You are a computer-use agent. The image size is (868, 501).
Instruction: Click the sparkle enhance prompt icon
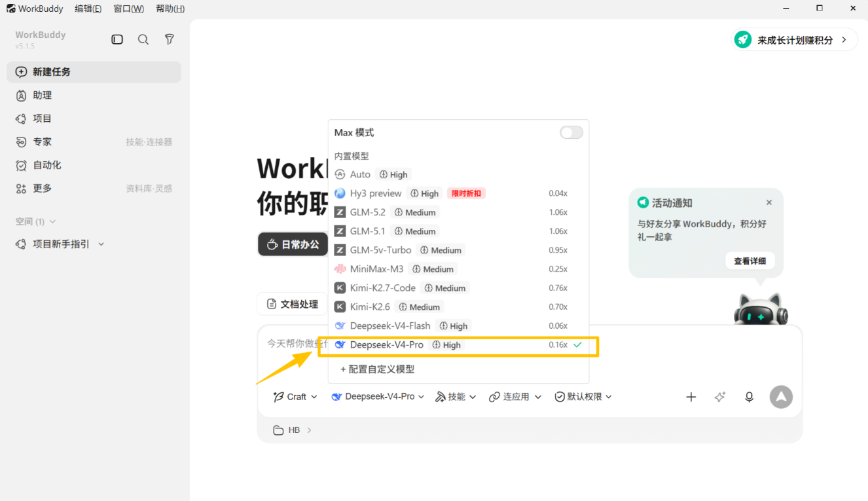[720, 397]
